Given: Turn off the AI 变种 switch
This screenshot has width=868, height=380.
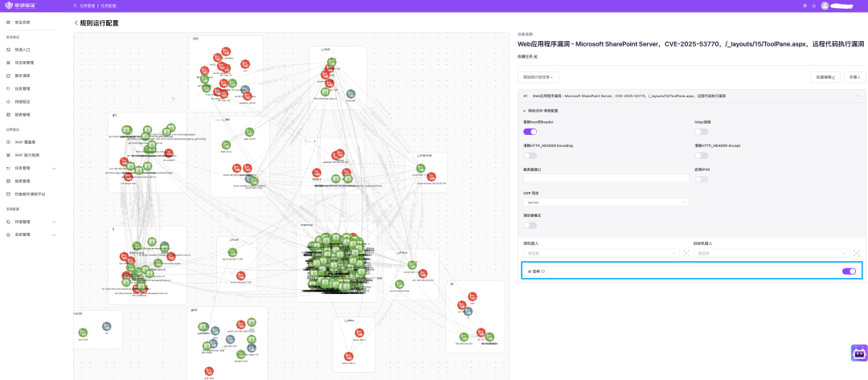Looking at the screenshot, I should (849, 272).
